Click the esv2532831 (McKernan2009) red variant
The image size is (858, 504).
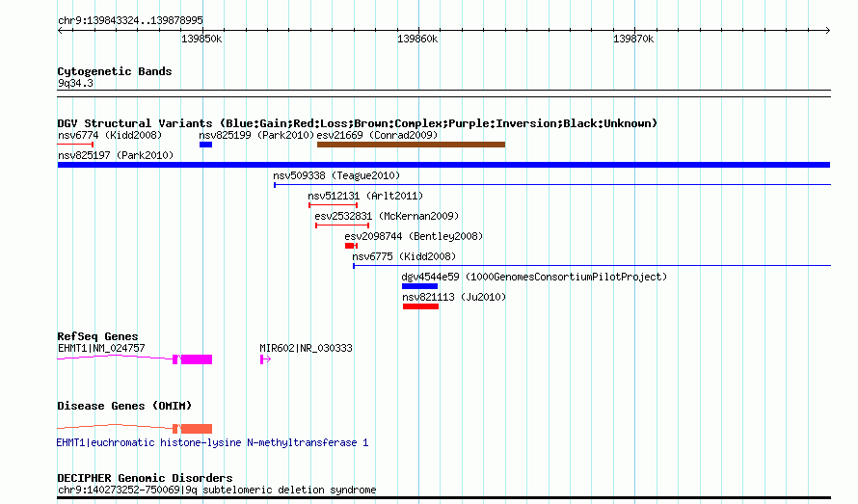[x=342, y=225]
